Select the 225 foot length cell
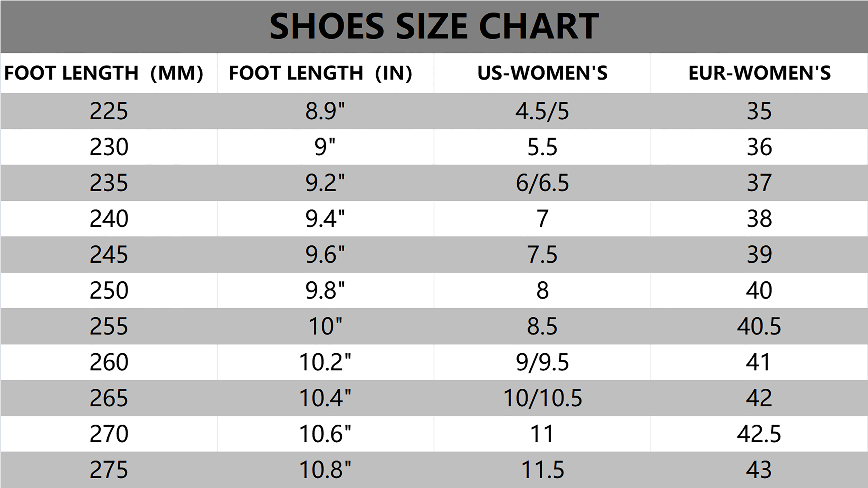The height and width of the screenshot is (488, 868). pos(109,111)
